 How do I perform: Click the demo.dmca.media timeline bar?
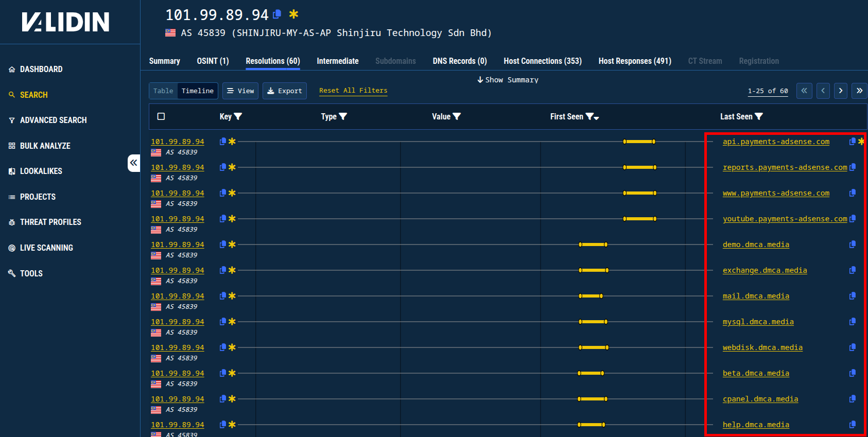593,244
